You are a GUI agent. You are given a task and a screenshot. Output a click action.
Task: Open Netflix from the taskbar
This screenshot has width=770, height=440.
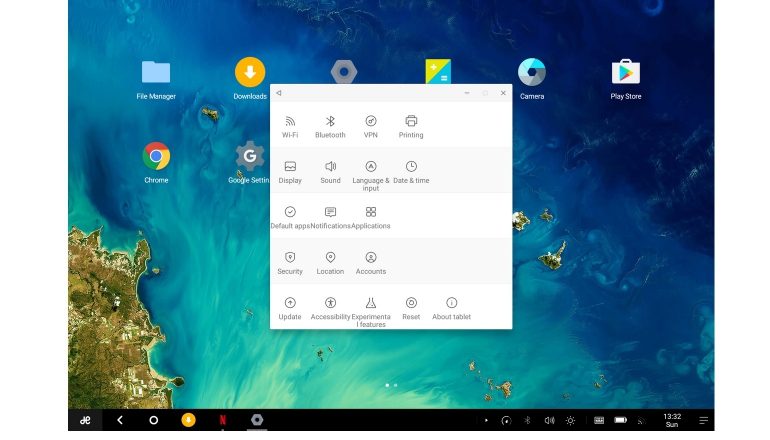222,420
